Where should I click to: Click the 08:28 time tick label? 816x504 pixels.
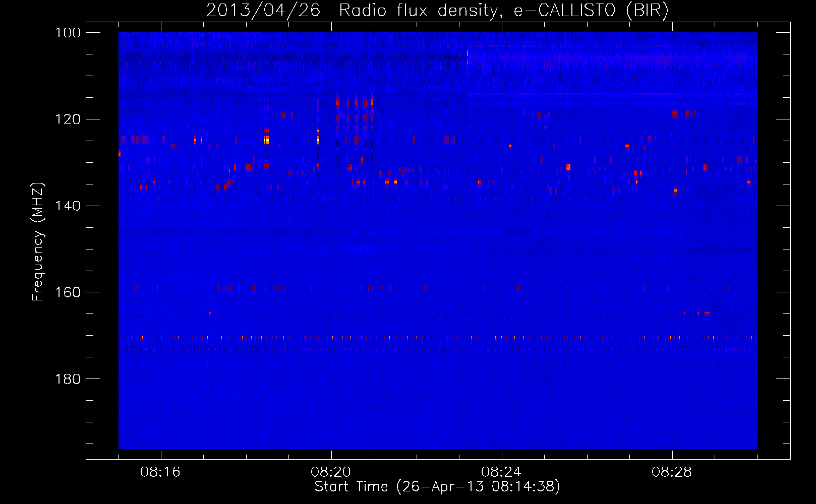pyautogui.click(x=672, y=472)
